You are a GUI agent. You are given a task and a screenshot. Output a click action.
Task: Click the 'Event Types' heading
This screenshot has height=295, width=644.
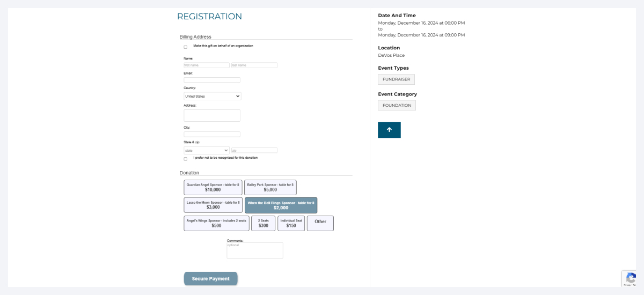coord(393,68)
